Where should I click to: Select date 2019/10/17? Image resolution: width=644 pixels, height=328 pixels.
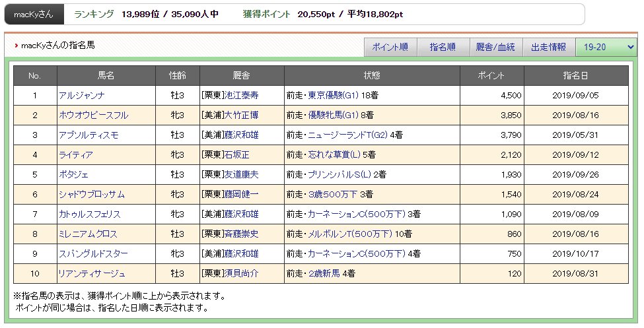coord(575,253)
